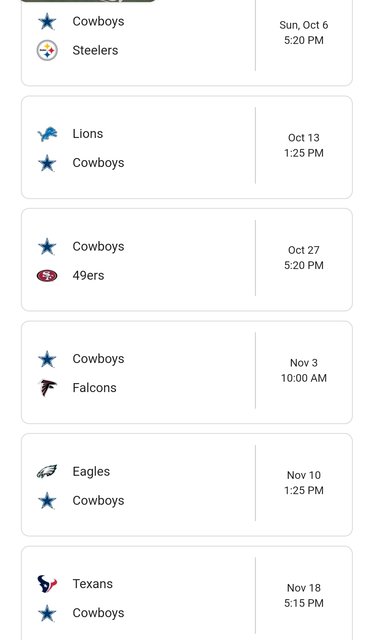The height and width of the screenshot is (640, 373).
Task: Click Cowboys star logo in Steelers matchup
Action: click(47, 22)
